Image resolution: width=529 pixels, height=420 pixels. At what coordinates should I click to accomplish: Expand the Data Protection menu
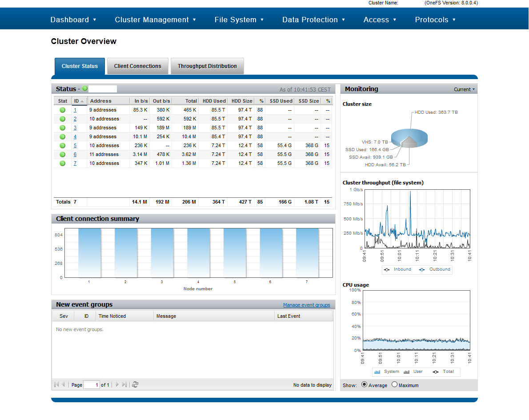coord(313,20)
